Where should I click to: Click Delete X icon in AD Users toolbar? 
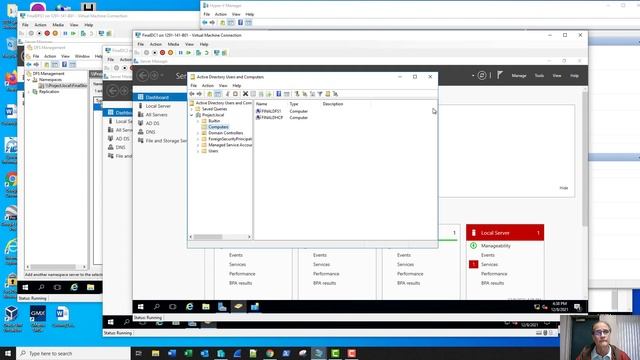(245, 94)
